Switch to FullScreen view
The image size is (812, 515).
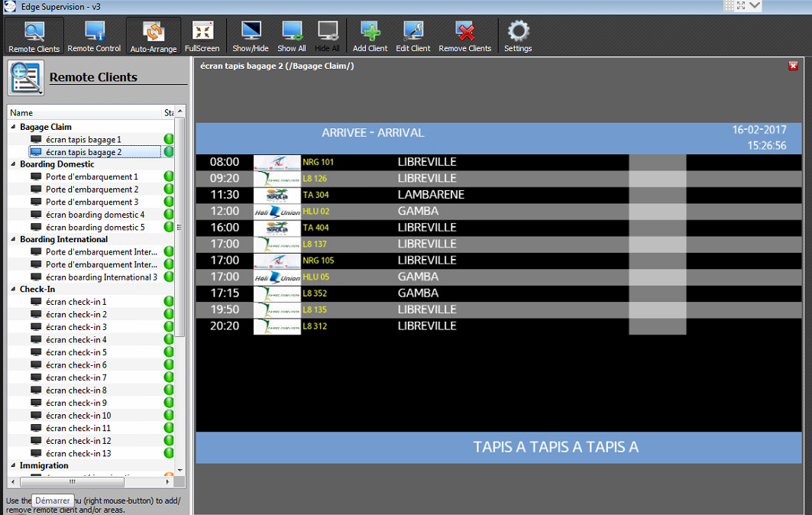click(x=202, y=36)
